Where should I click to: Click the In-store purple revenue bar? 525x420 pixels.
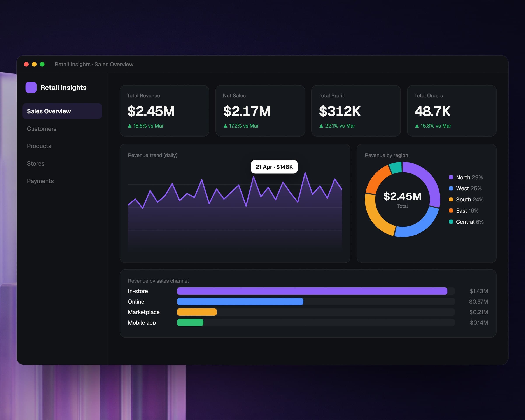[x=312, y=291]
